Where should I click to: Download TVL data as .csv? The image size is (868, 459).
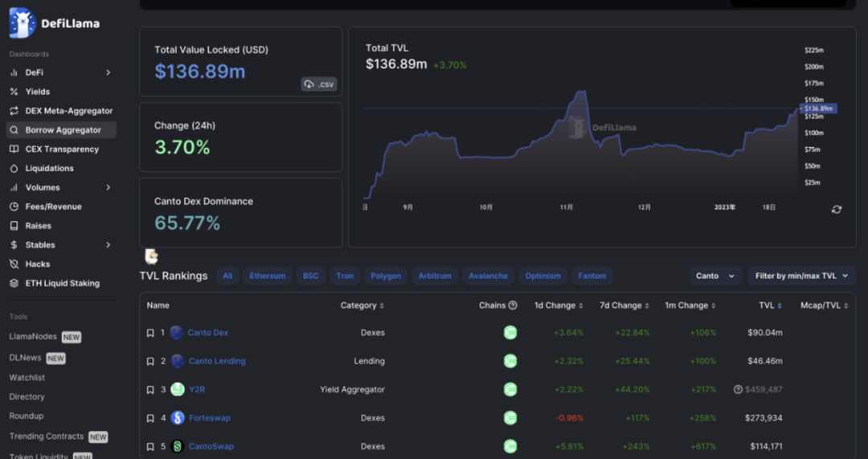[x=319, y=84]
